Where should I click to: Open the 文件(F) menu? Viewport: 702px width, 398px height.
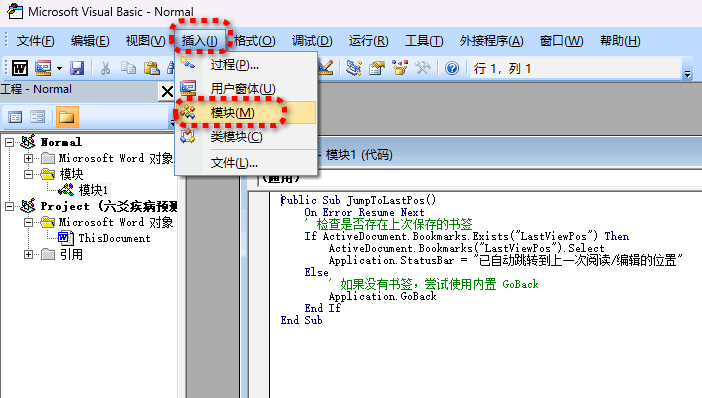pyautogui.click(x=36, y=41)
